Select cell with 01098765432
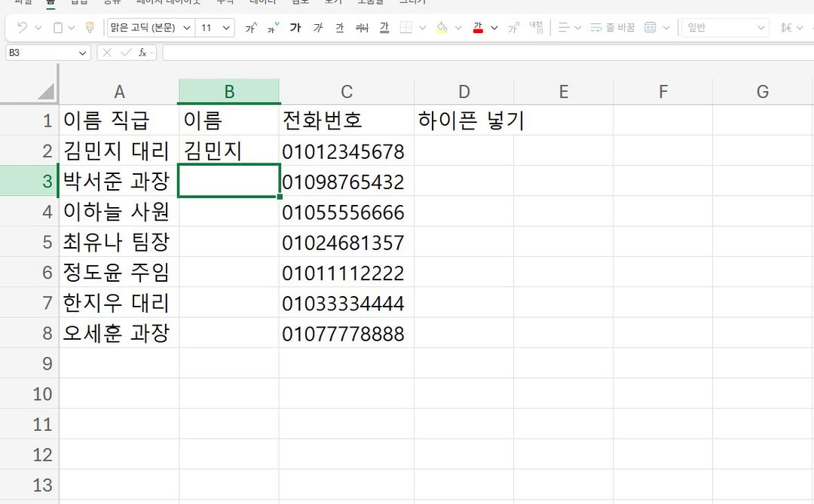The width and height of the screenshot is (814, 504). coord(346,181)
